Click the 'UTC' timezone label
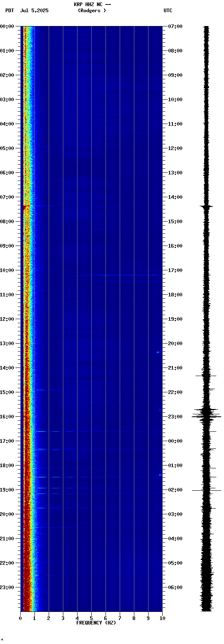Viewport: 224px width, 644px height. pos(168,11)
